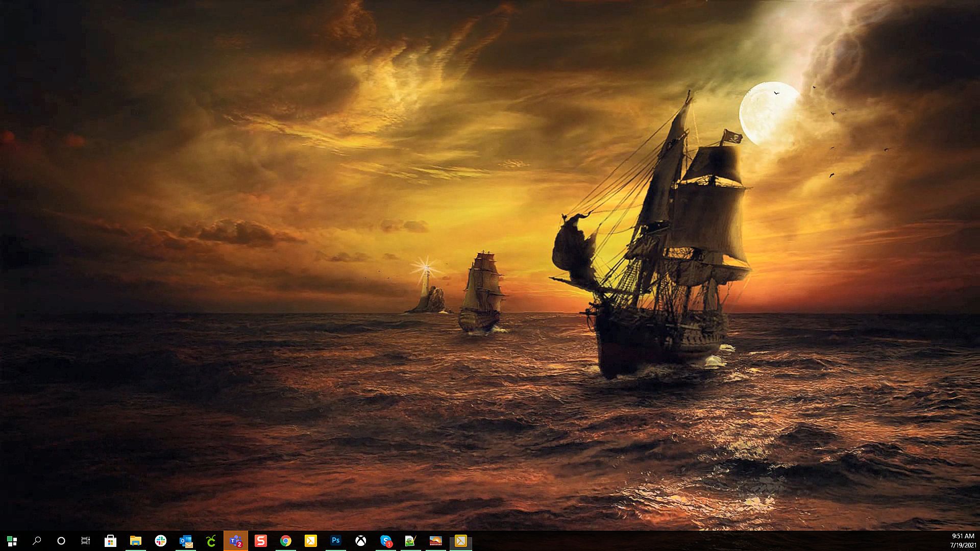Open the Windows Start menu

12,541
